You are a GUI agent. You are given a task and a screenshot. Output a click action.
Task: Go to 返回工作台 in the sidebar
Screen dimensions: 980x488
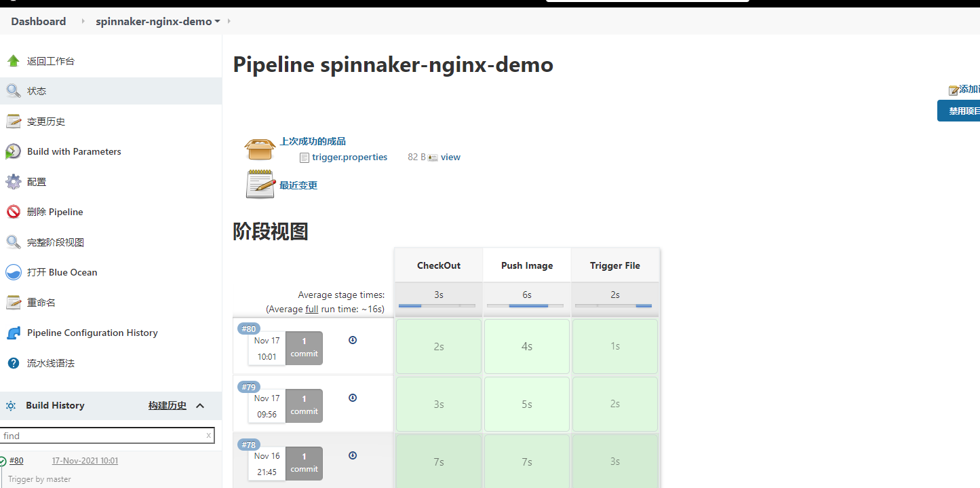[x=51, y=61]
